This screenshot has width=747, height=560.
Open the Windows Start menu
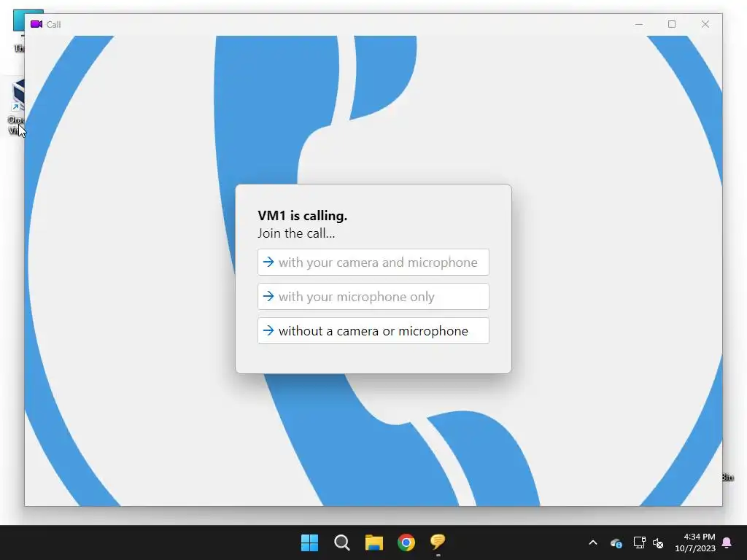tap(309, 542)
